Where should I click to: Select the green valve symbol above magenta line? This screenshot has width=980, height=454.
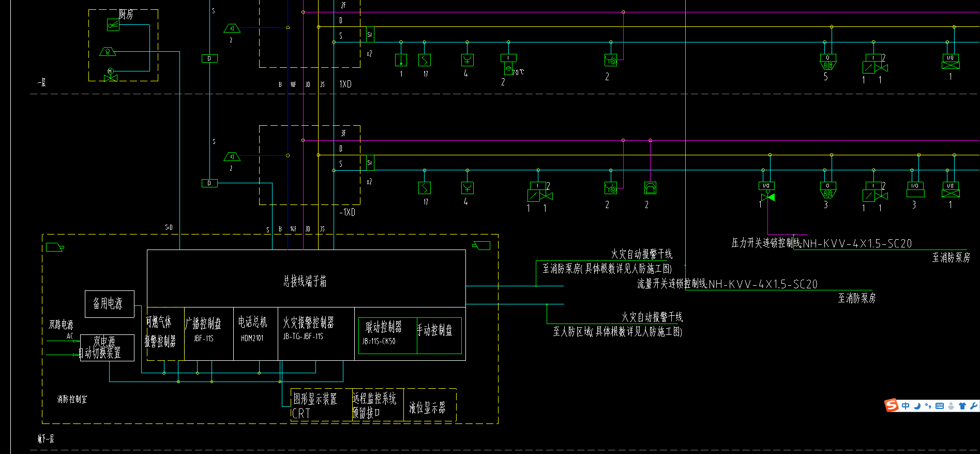point(768,197)
